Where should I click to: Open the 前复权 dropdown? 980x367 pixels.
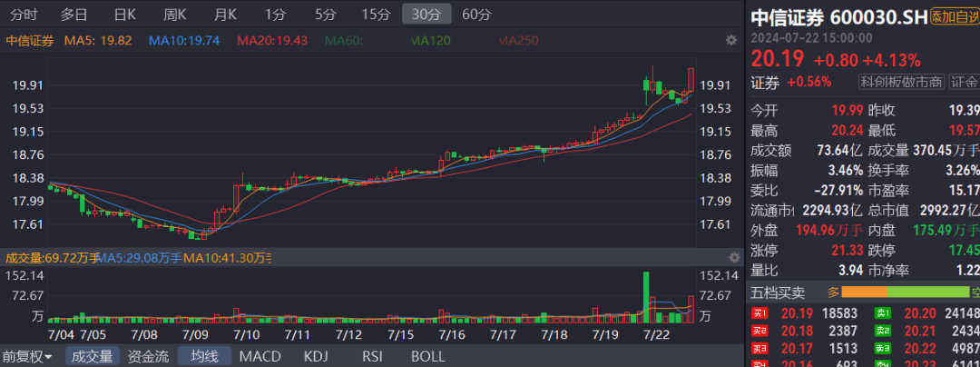coord(29,357)
